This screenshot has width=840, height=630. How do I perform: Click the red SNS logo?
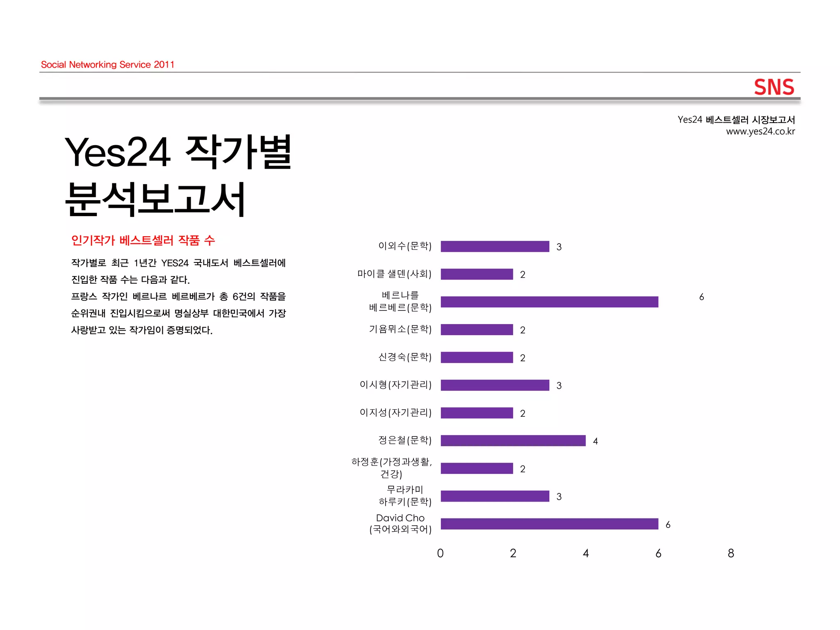coord(774,87)
